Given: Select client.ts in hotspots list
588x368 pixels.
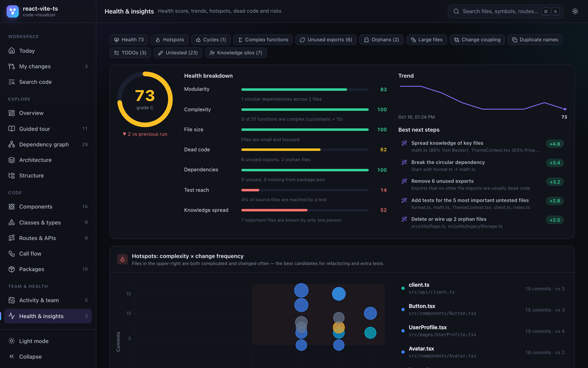Looking at the screenshot, I should 483,288.
